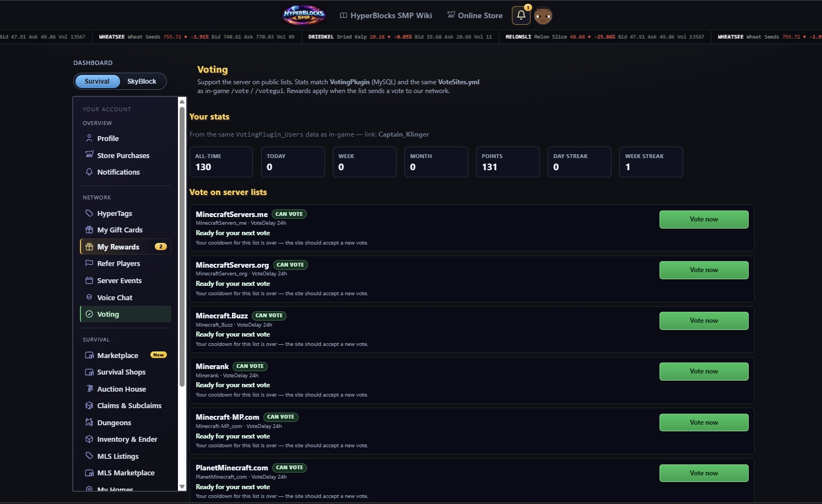The image size is (822, 504).
Task: Switch dashboard to SkyBlock mode
Action: [142, 82]
